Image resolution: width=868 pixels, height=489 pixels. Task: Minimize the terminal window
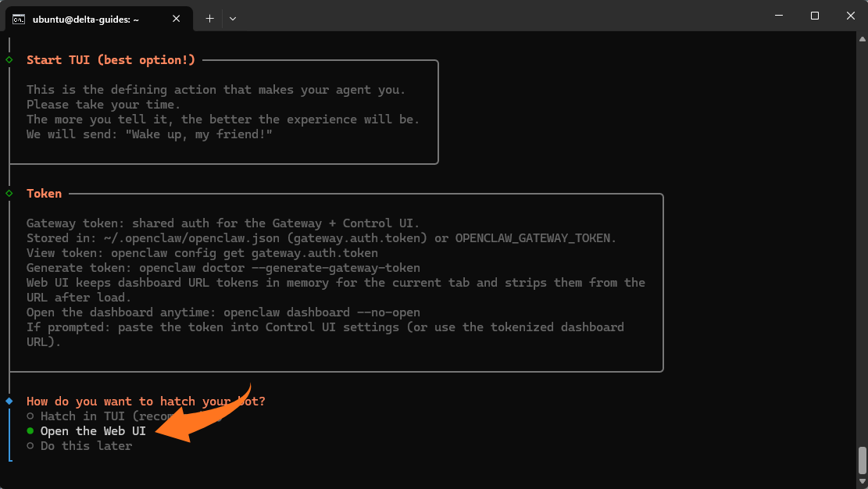(779, 16)
